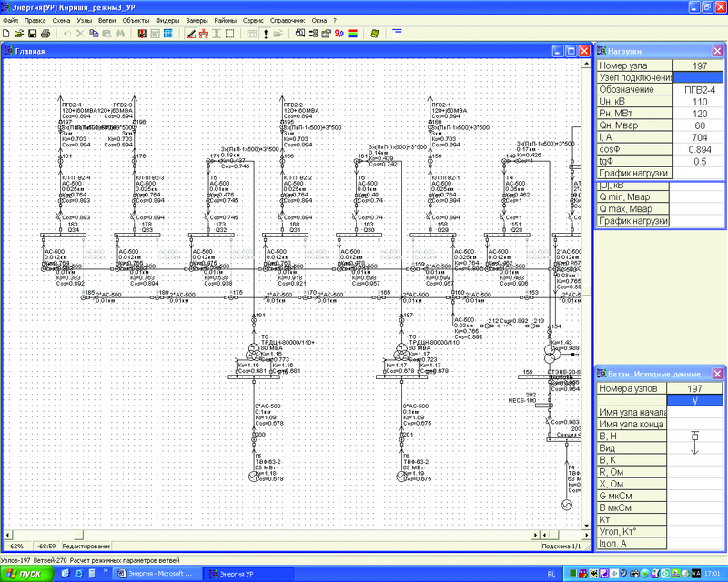Click the black exclamation mark icon

point(266,34)
